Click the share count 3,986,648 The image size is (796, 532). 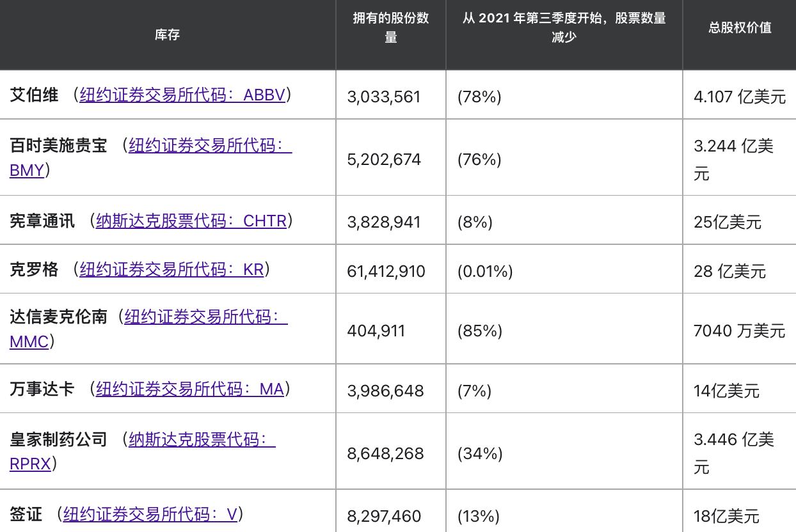pos(385,391)
